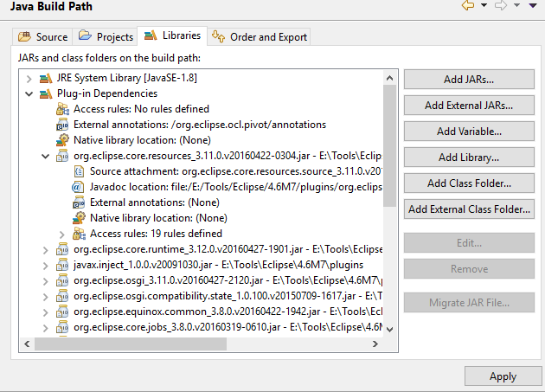
Task: Expand org.eclipse.core.runtime jar node
Action: pyautogui.click(x=46, y=250)
